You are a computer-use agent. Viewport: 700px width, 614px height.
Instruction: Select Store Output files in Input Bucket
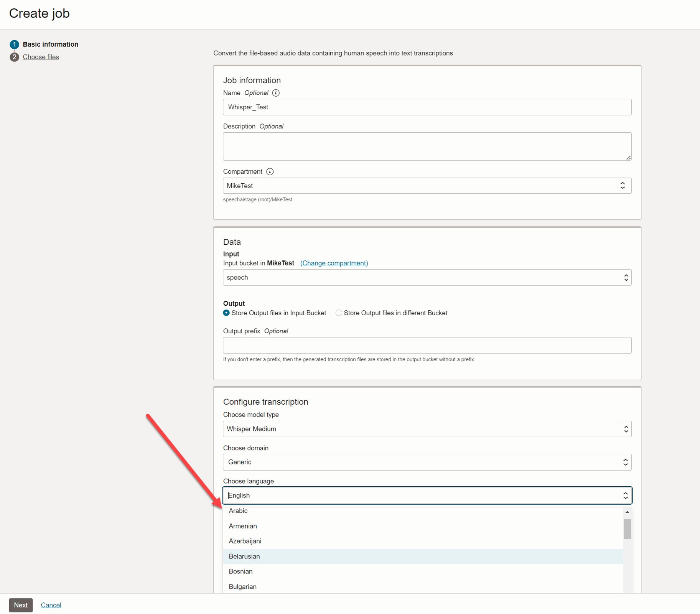(227, 313)
